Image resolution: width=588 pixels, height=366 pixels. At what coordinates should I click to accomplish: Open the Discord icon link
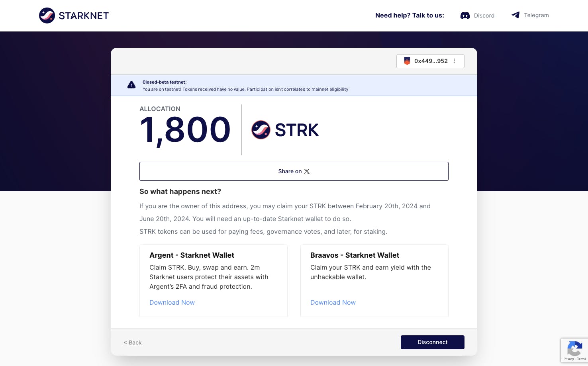(465, 16)
